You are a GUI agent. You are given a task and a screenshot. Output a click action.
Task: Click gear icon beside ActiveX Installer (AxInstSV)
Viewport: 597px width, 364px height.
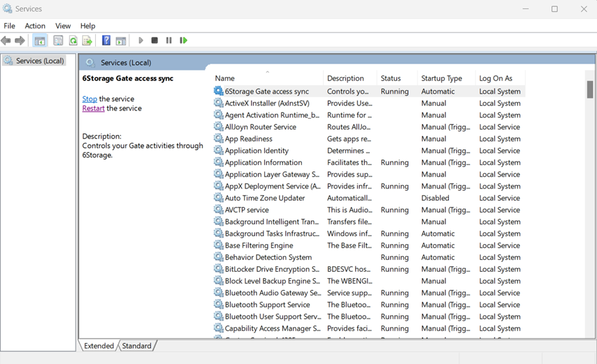click(x=218, y=102)
